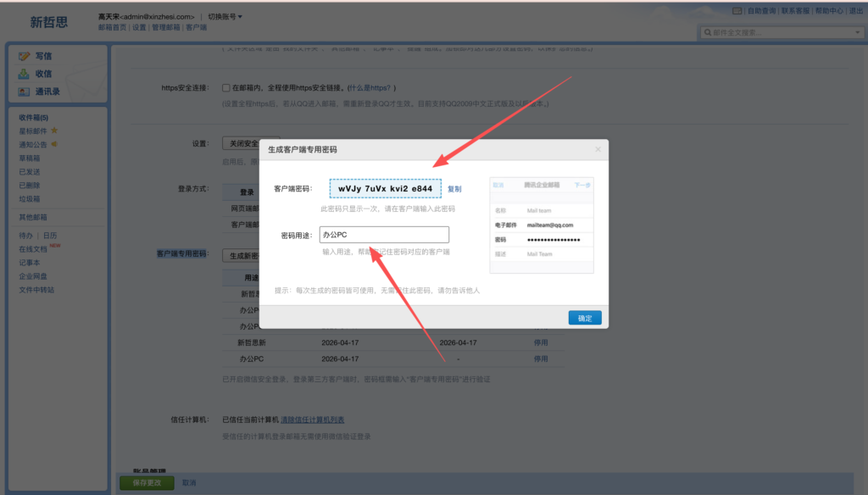Click 确定 to confirm the dialog
Viewport: 868px width, 495px height.
pyautogui.click(x=585, y=318)
